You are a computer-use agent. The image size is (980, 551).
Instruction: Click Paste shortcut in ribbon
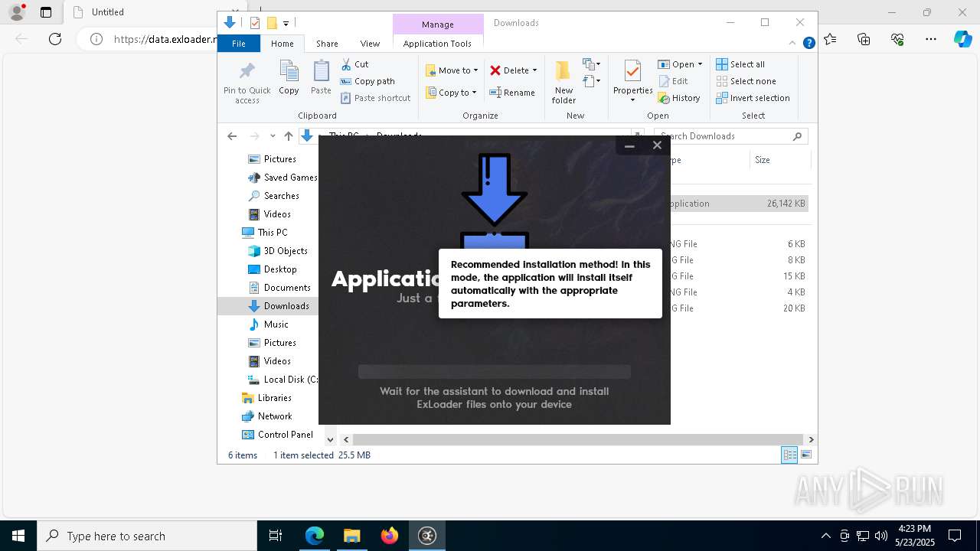375,98
